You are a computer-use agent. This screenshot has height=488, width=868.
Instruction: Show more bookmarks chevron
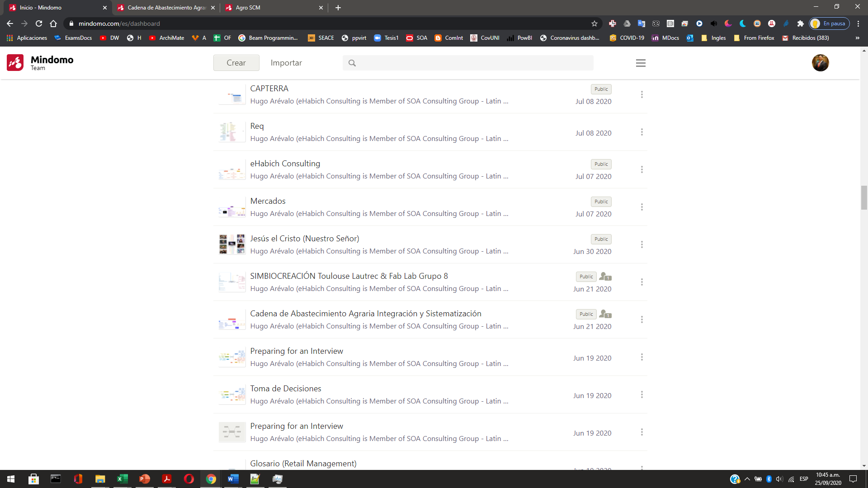click(858, 38)
